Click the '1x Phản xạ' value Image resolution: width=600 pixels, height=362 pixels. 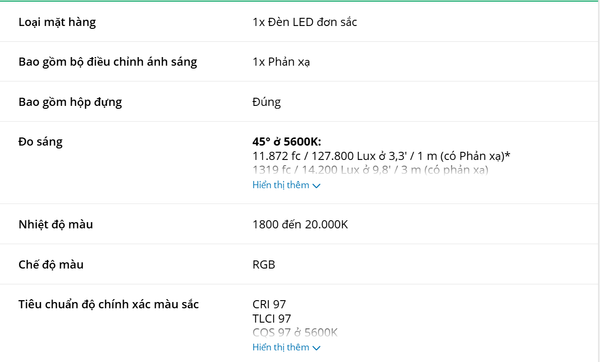281,62
